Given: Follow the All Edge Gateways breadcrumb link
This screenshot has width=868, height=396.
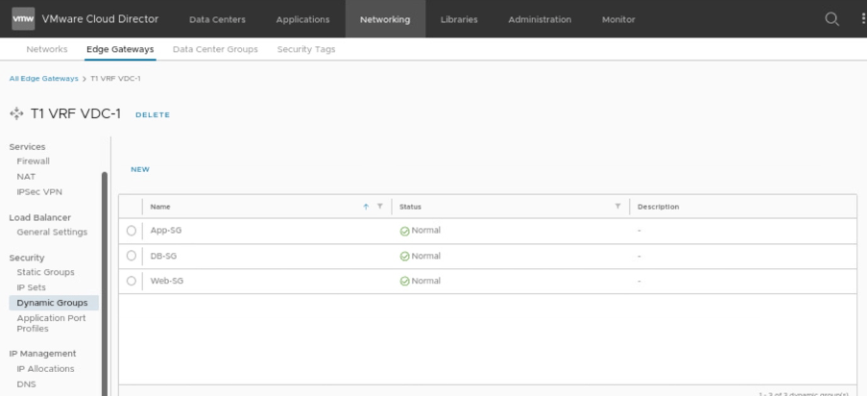Looking at the screenshot, I should point(43,78).
